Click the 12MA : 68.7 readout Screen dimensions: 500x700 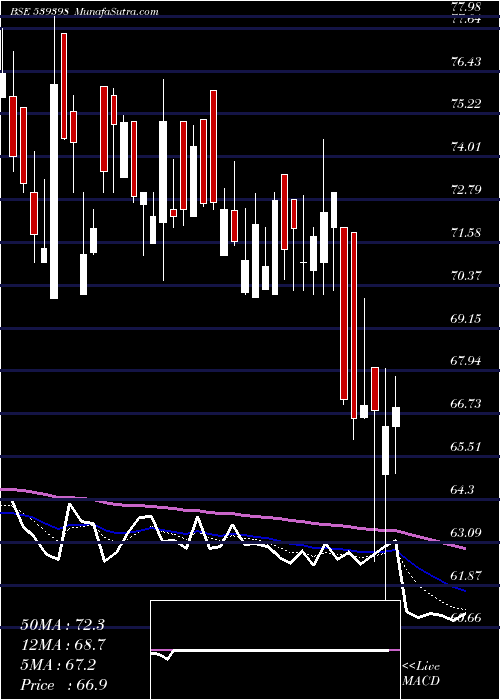pos(64,645)
